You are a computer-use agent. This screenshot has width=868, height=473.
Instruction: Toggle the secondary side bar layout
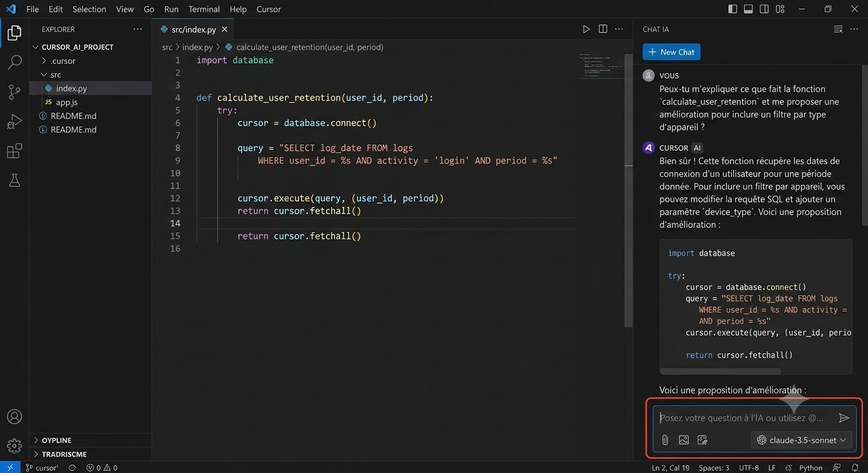764,9
